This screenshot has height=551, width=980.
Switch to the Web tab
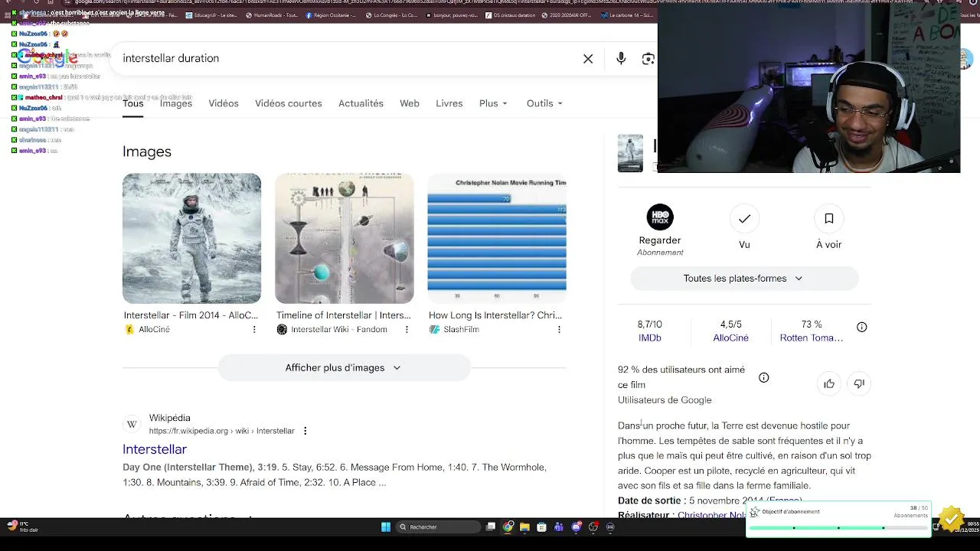pos(410,103)
